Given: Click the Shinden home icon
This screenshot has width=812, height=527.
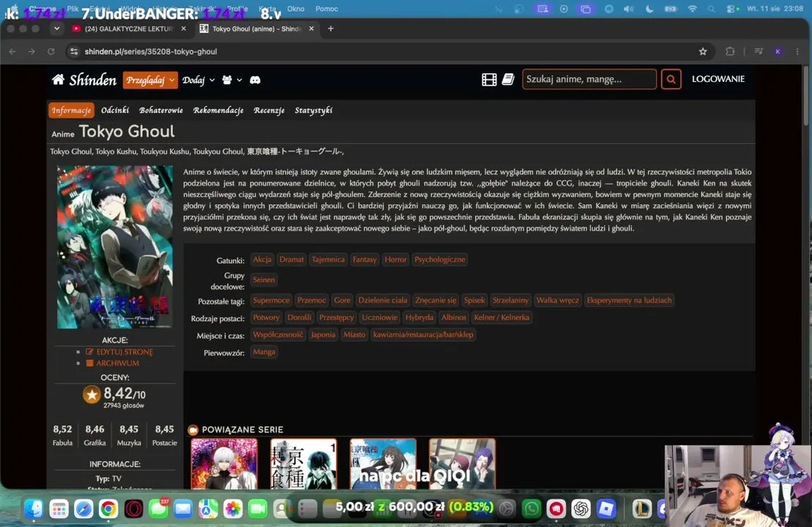Looking at the screenshot, I should (58, 79).
